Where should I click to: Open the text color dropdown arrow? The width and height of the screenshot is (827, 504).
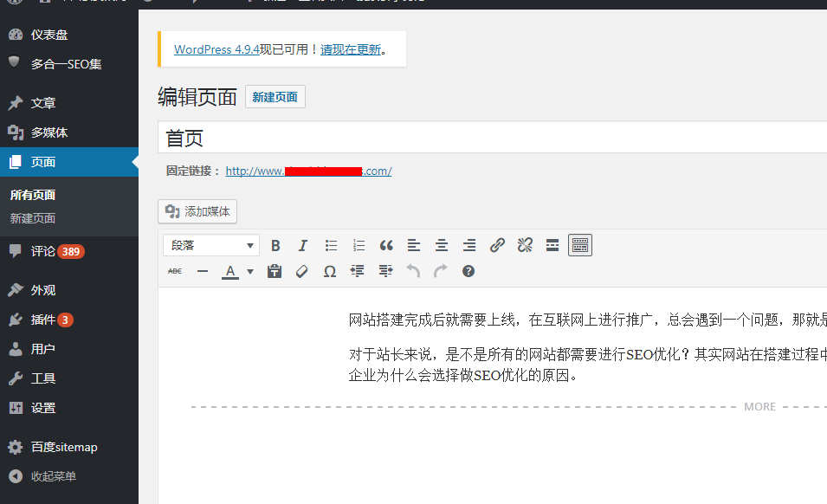pyautogui.click(x=249, y=271)
